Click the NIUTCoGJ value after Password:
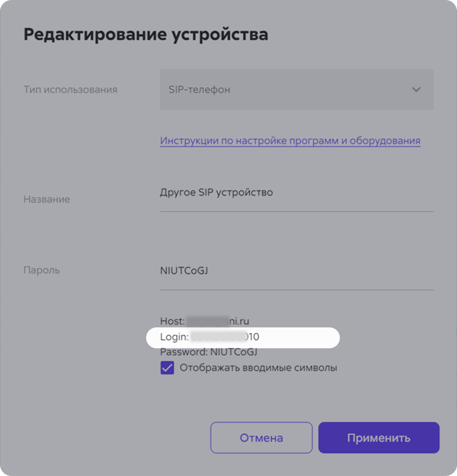This screenshot has width=457, height=476. (234, 352)
